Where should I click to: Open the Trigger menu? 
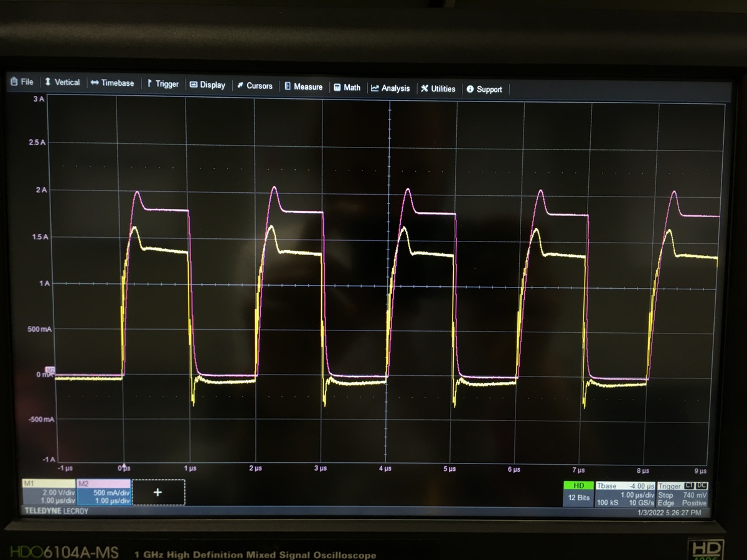[x=162, y=84]
